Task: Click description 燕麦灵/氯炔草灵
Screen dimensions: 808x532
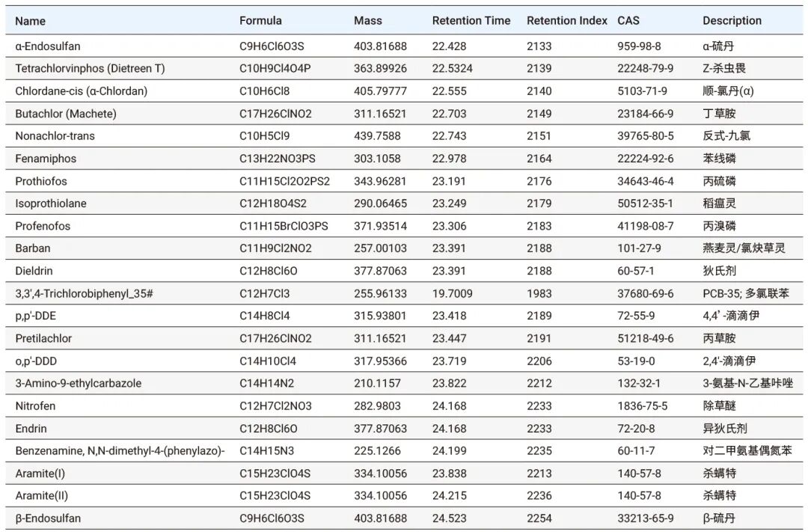Action: pyautogui.click(x=744, y=248)
